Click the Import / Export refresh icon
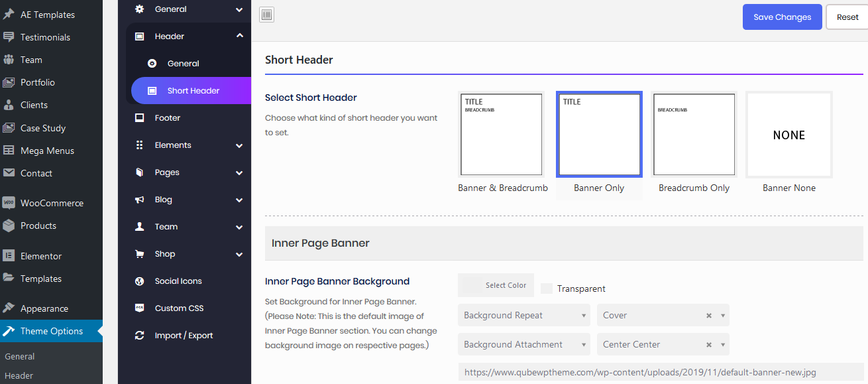The image size is (868, 384). click(139, 336)
